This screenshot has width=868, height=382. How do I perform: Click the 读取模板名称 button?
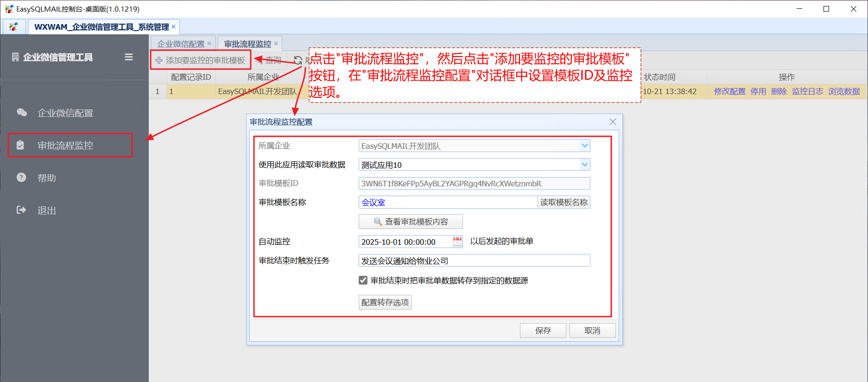point(564,202)
